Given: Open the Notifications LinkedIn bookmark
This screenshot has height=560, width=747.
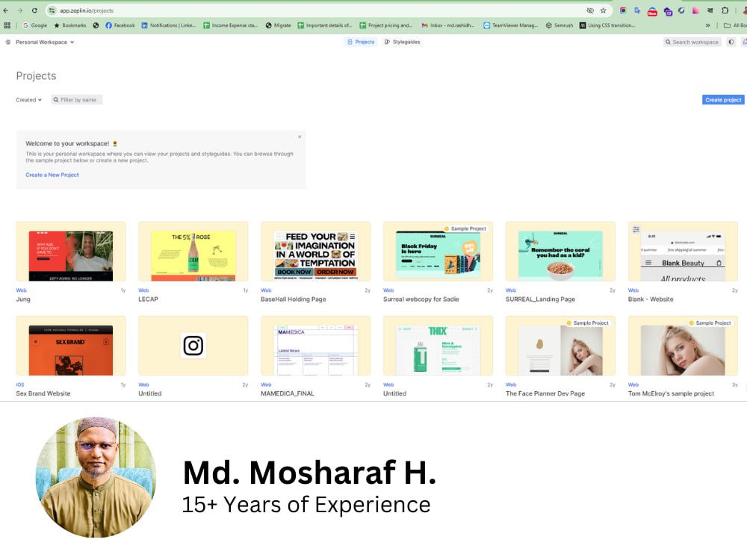Looking at the screenshot, I should point(169,25).
